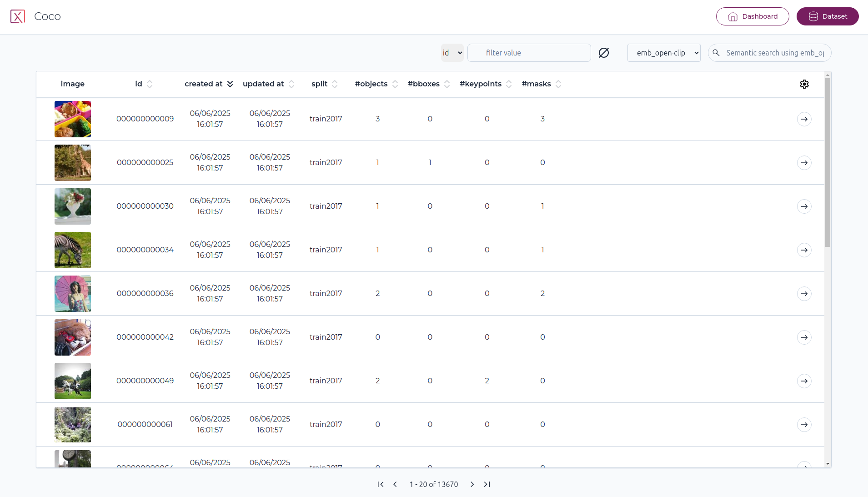This screenshot has height=497, width=868.
Task: Open item 000000000030 with arrow button
Action: (x=804, y=206)
